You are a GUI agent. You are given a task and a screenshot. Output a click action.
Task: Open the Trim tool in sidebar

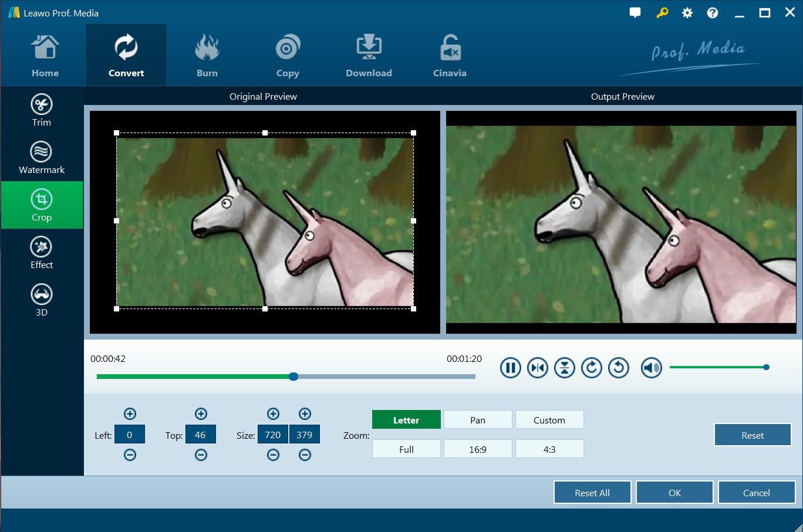coord(41,110)
